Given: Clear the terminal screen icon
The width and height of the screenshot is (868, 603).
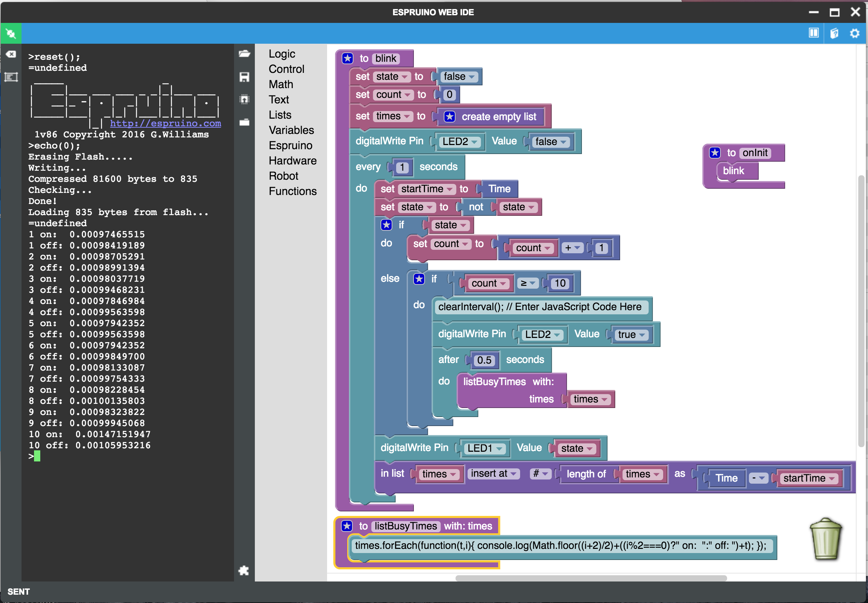Looking at the screenshot, I should (x=11, y=54).
